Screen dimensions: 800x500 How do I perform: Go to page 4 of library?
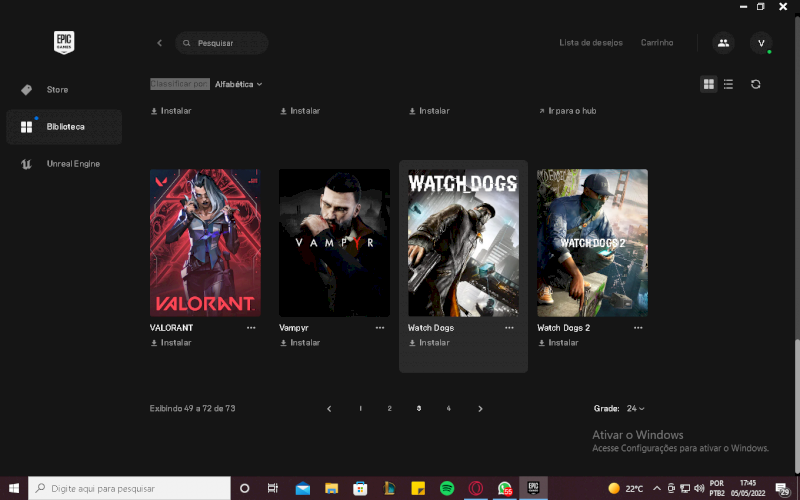(448, 408)
